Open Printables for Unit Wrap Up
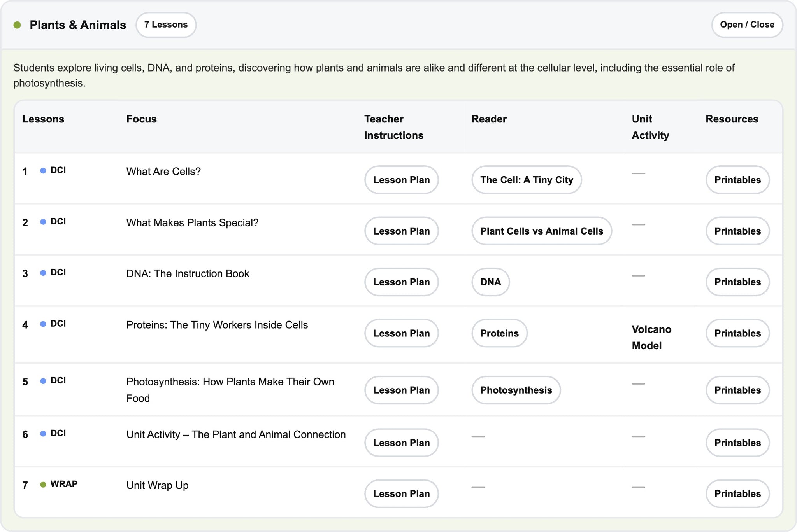 (737, 493)
